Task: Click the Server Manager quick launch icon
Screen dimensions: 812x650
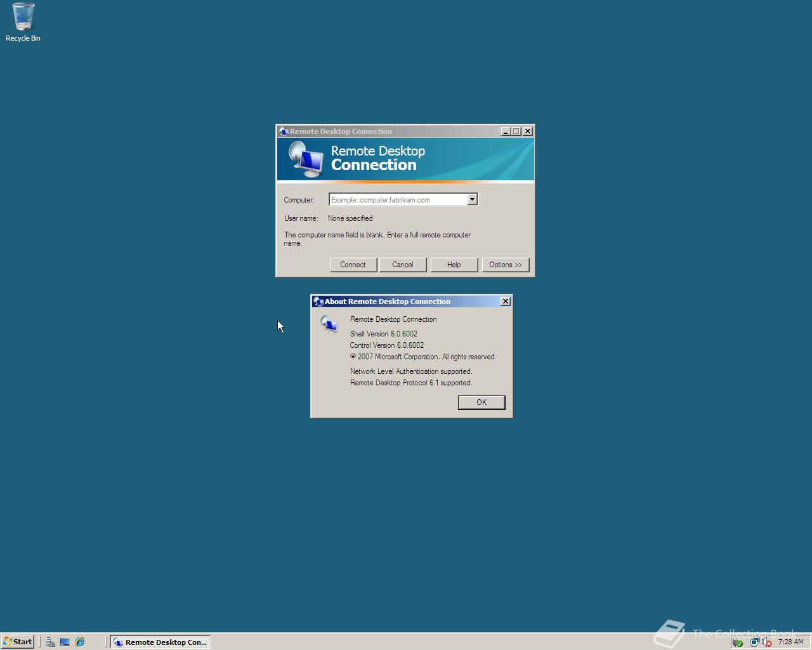Action: point(50,642)
